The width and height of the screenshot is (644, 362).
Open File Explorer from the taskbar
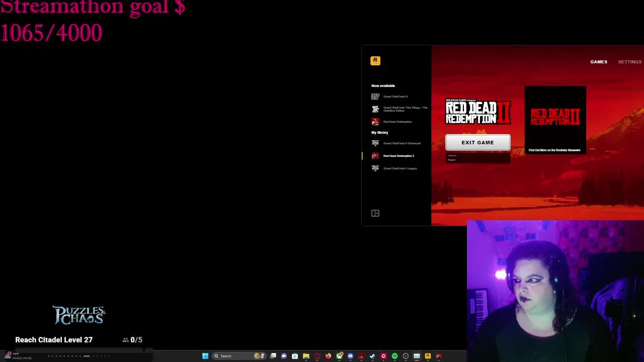coord(306,356)
